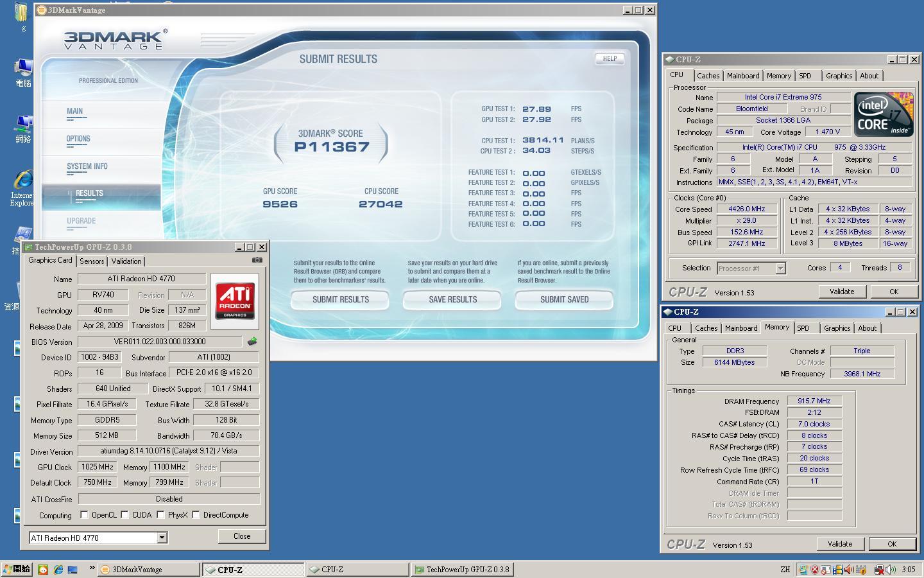Click Validate in the bottom CPU-Z window
924x578 pixels.
tap(840, 544)
